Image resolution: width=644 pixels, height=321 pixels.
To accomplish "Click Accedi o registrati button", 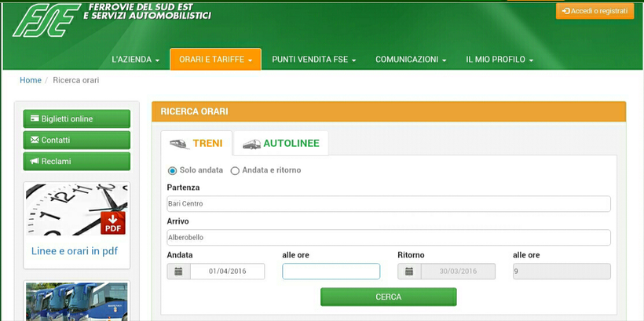I will tap(595, 11).
